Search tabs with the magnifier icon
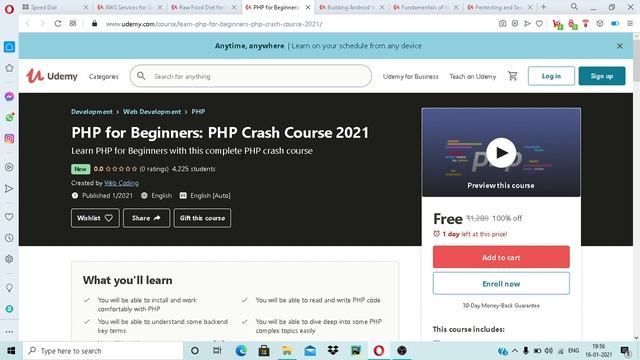 [x=574, y=7]
